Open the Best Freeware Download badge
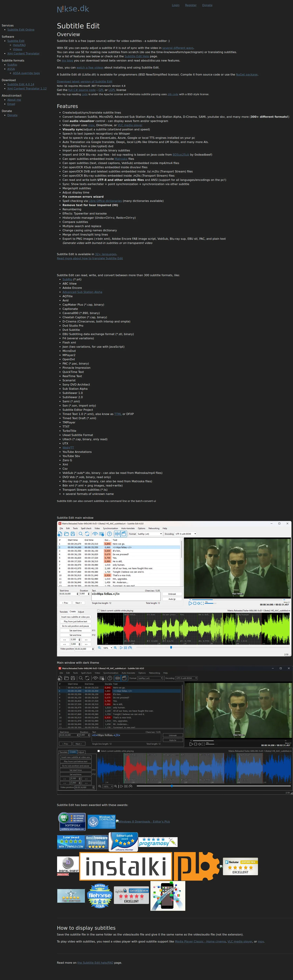The image size is (293, 980). click(x=96, y=842)
